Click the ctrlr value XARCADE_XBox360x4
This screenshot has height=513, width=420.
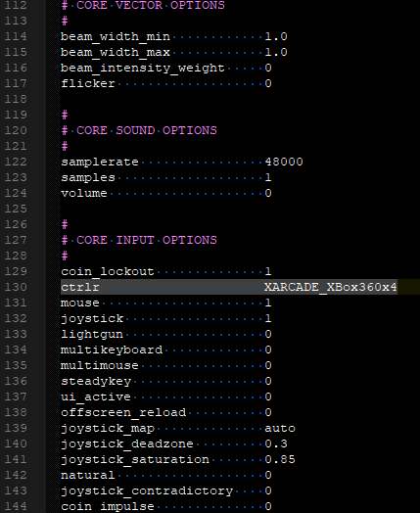click(x=330, y=287)
